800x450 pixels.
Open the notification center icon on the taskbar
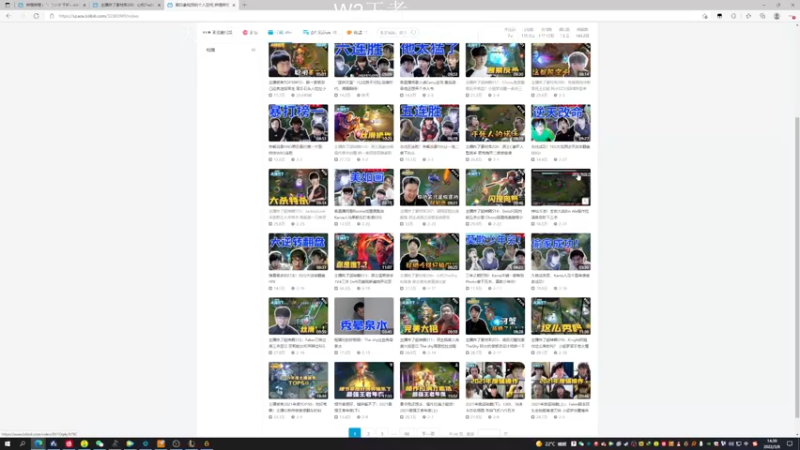[x=790, y=444]
